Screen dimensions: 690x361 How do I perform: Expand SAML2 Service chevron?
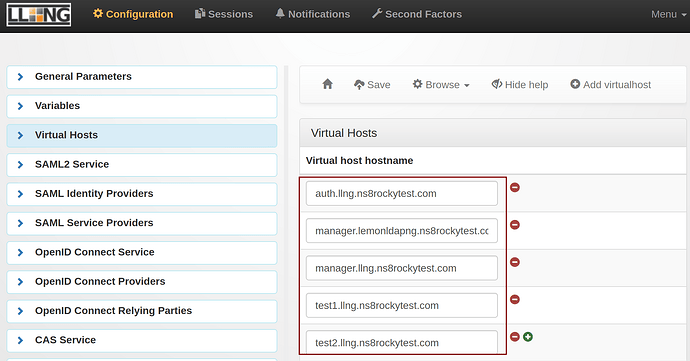point(20,165)
